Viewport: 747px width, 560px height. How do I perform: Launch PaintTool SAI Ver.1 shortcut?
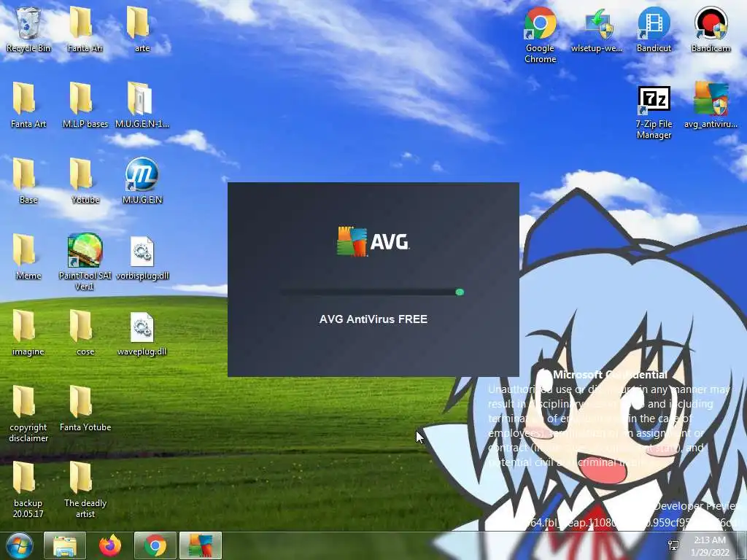coord(85,262)
